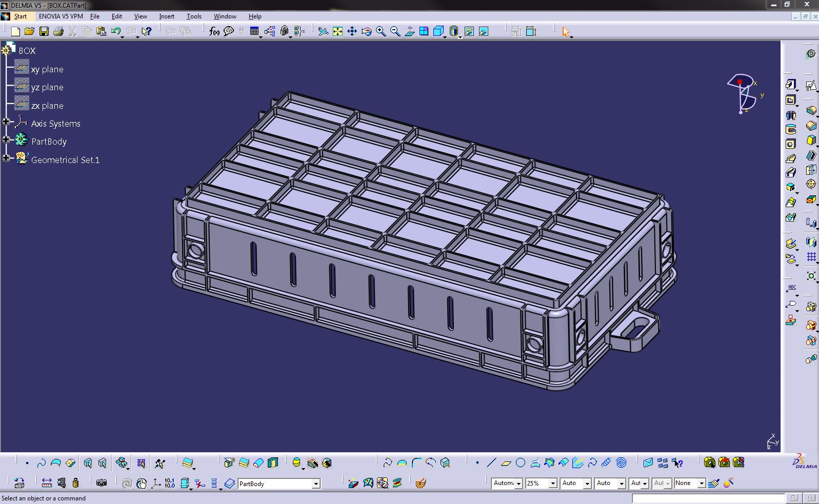819x504 pixels.
Task: Open the Formula f(x) editor
Action: (214, 32)
